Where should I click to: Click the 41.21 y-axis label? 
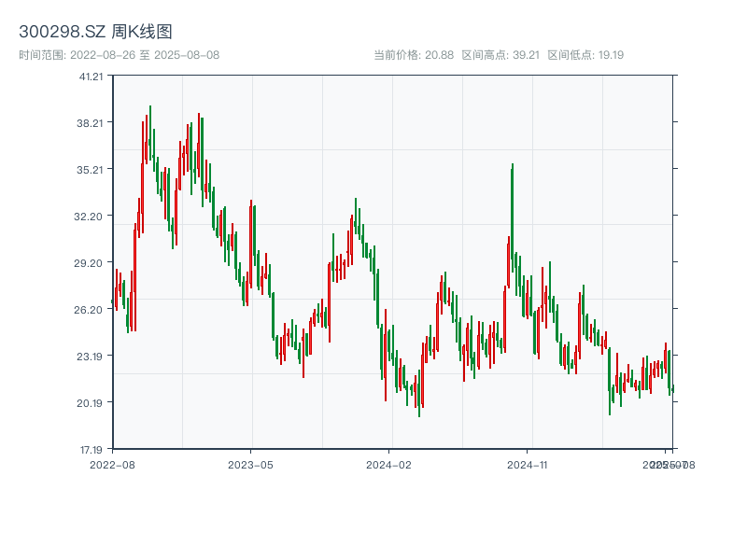click(x=92, y=77)
